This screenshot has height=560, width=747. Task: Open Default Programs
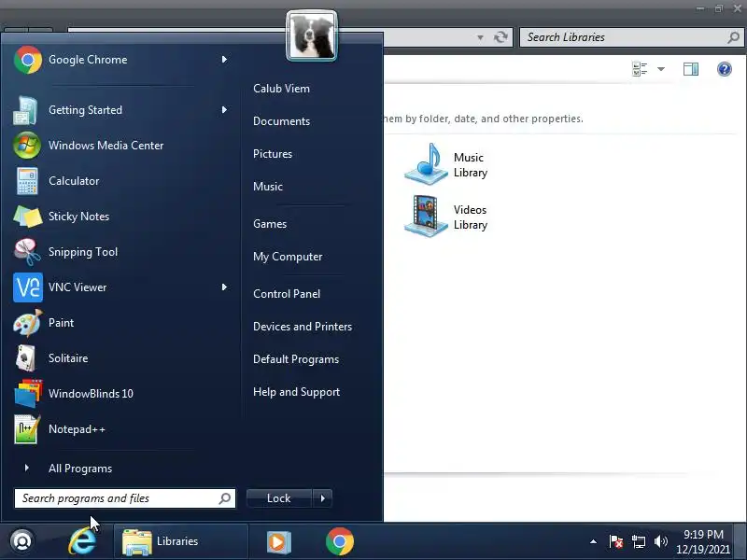point(296,359)
